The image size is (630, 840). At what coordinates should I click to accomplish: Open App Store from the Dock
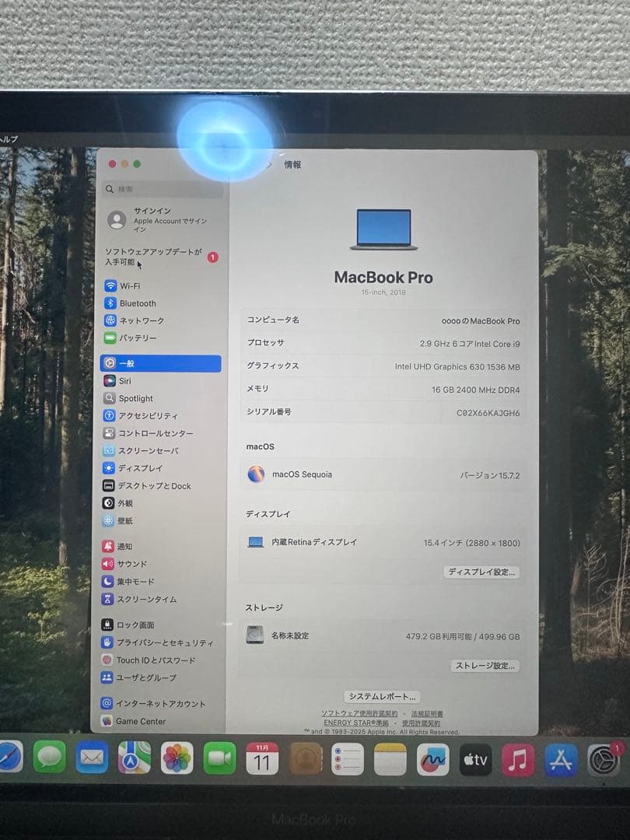[x=561, y=760]
